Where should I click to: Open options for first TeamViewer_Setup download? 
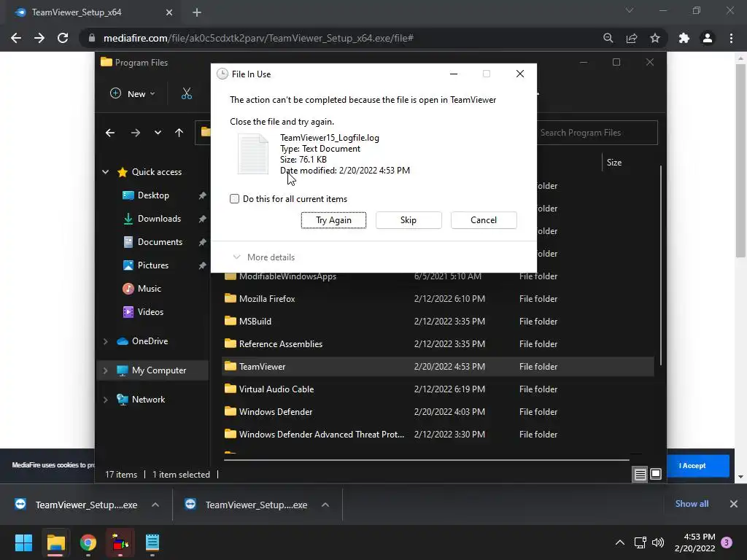pyautogui.click(x=155, y=505)
